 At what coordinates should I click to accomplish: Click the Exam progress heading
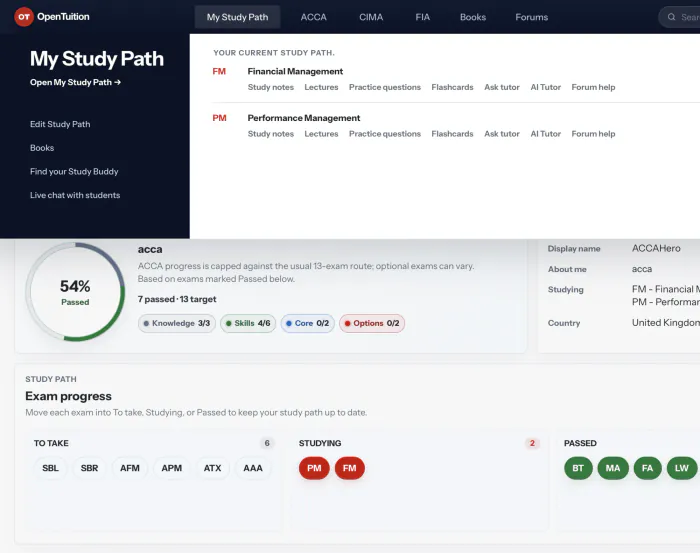click(x=68, y=396)
